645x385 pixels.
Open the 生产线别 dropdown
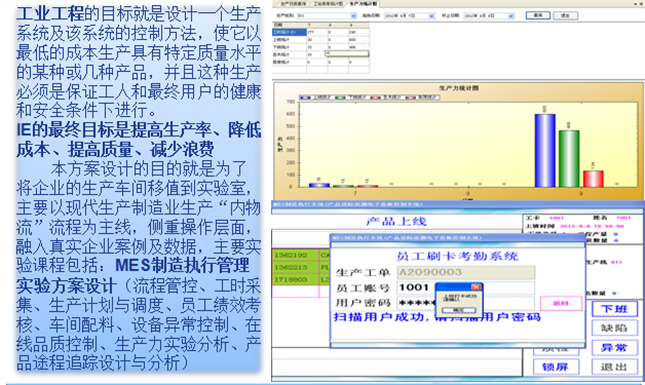coord(353,16)
